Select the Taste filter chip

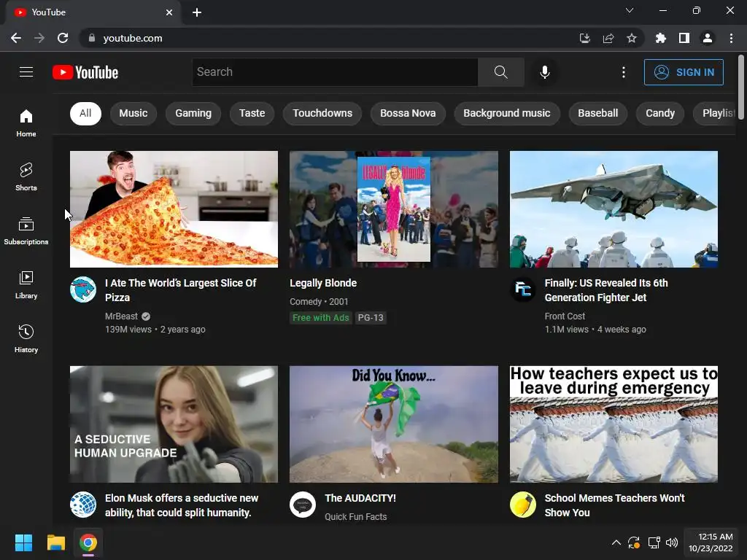tap(252, 113)
